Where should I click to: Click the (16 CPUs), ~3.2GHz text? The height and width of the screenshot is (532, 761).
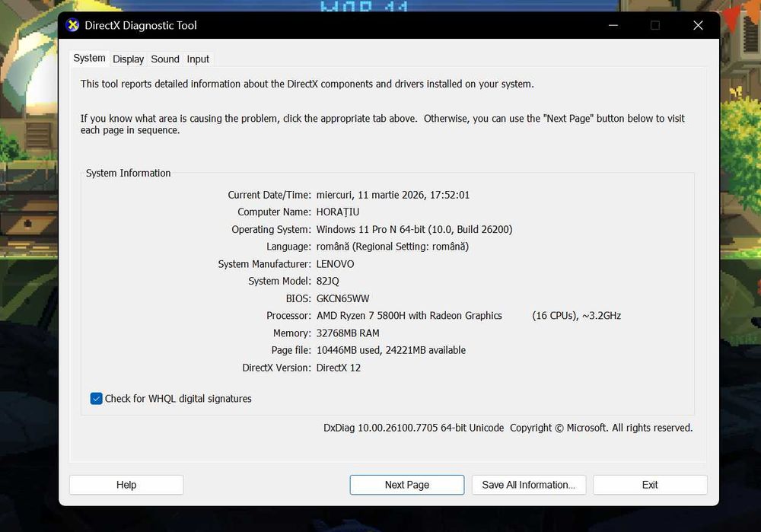pyautogui.click(x=577, y=316)
